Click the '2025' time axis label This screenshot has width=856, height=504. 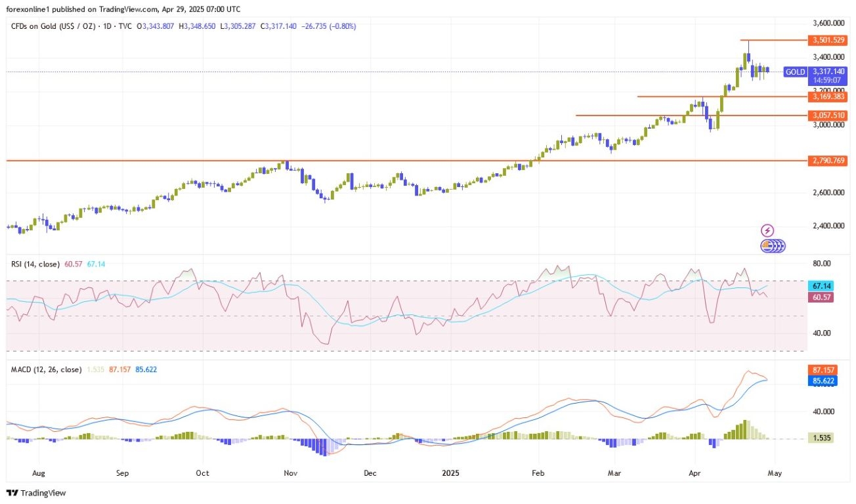click(451, 472)
